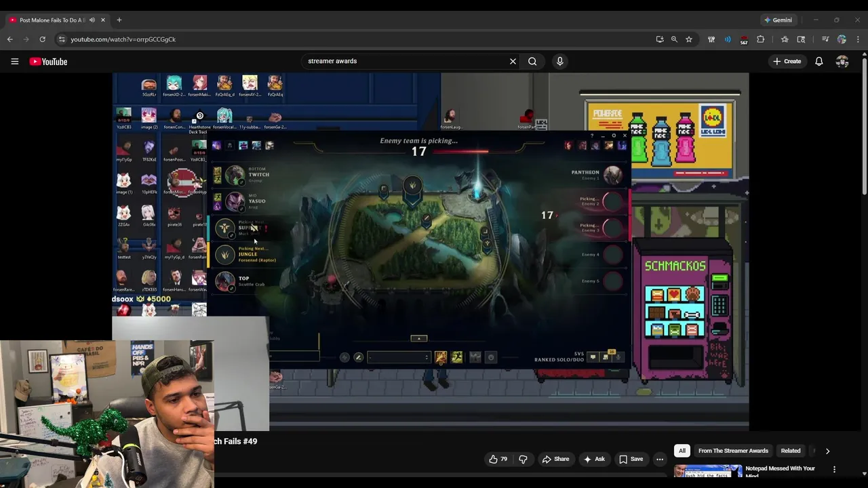
Task: Click the Yasuo champion portrait
Action: tap(235, 201)
